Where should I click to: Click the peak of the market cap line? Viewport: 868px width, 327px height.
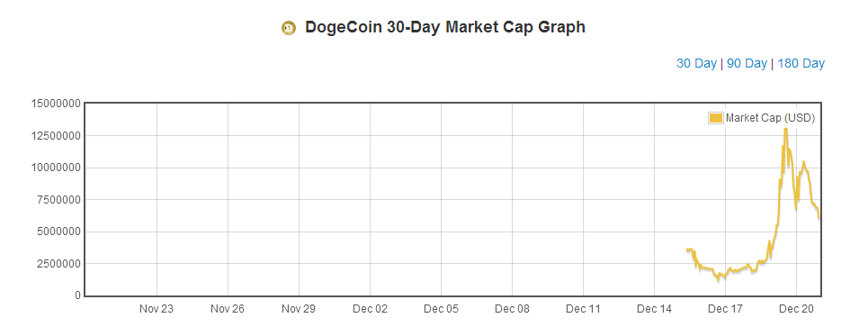coord(785,129)
